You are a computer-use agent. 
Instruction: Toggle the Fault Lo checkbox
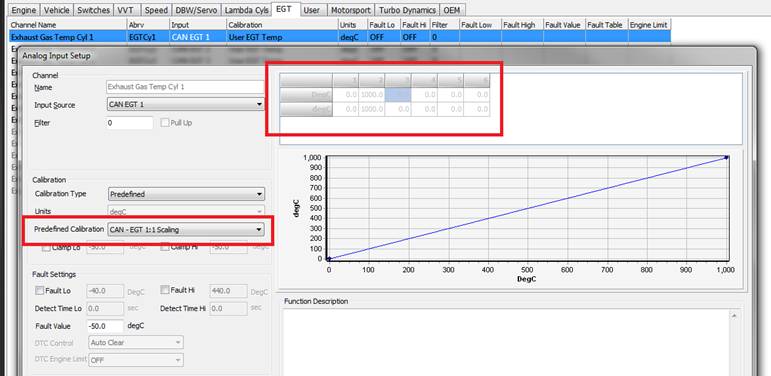[40, 290]
